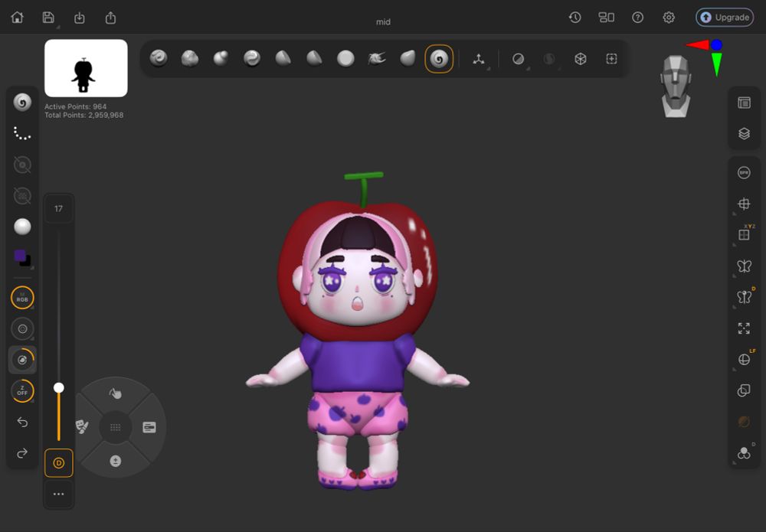Click the camera head orientation gizmo

click(676, 86)
